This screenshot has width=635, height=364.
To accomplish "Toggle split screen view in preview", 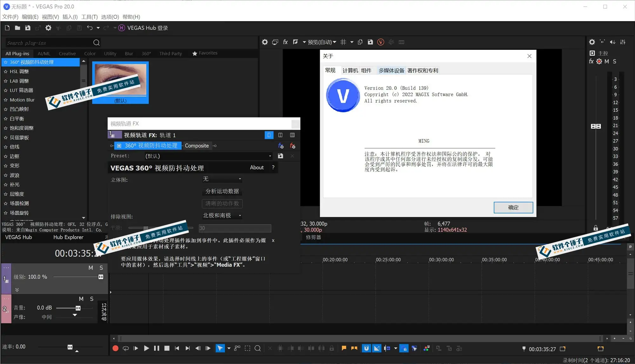I will pos(296,42).
